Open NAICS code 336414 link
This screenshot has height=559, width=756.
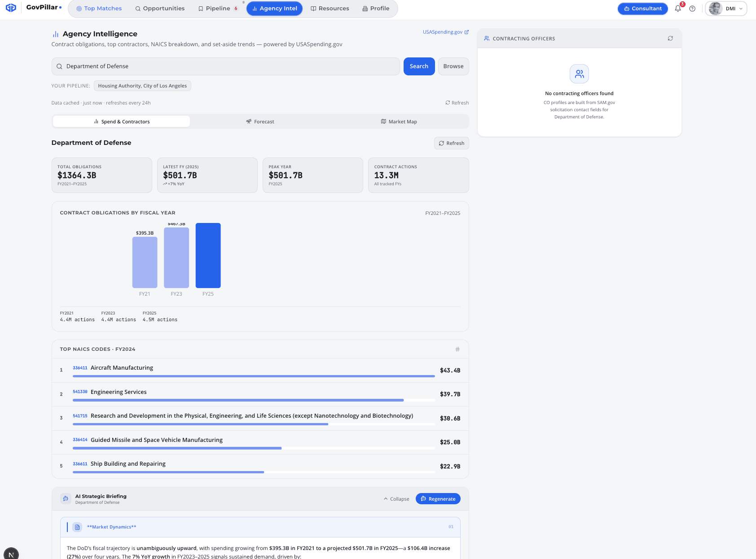click(80, 440)
